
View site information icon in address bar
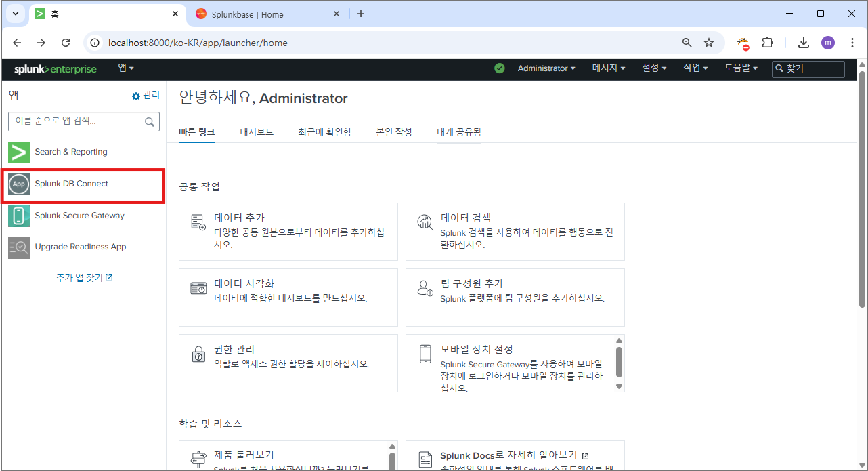[x=95, y=43]
